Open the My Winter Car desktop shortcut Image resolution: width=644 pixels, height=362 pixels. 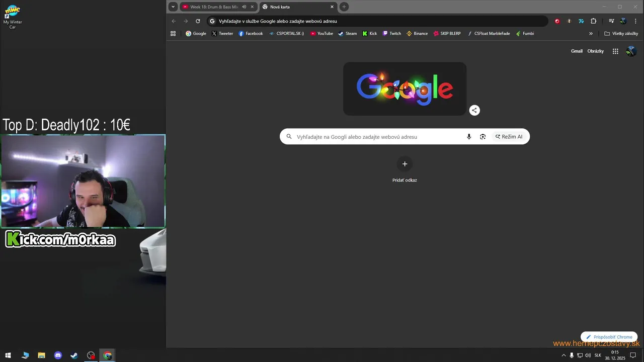13,17
